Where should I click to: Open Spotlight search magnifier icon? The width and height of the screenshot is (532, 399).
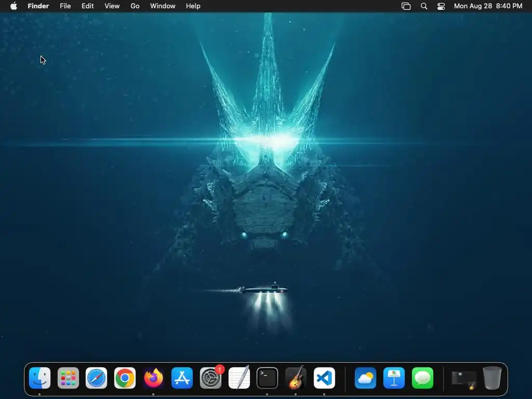[x=424, y=6]
